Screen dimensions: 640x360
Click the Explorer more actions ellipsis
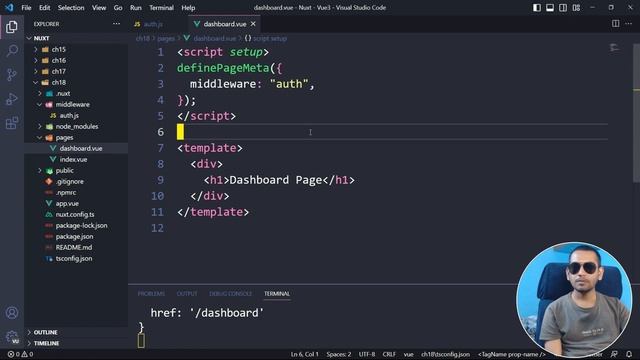point(116,24)
